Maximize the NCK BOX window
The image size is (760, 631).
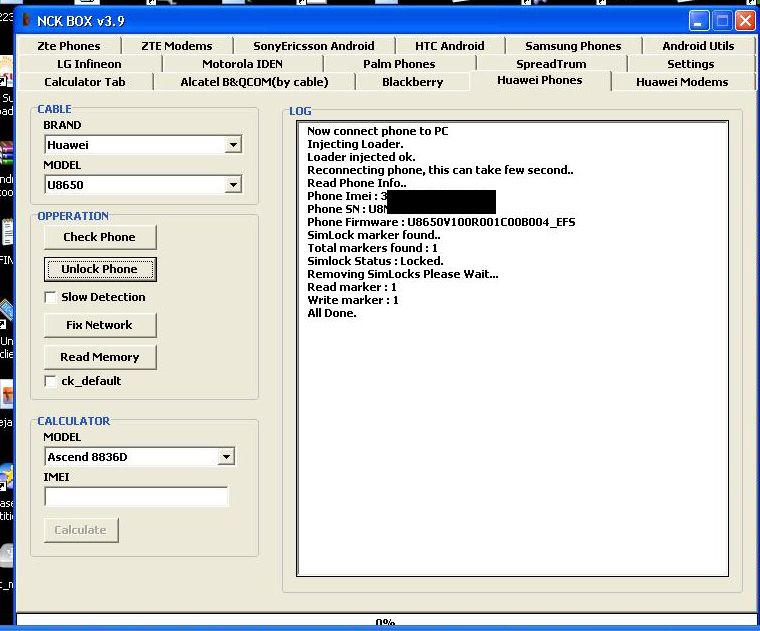pyautogui.click(x=723, y=20)
